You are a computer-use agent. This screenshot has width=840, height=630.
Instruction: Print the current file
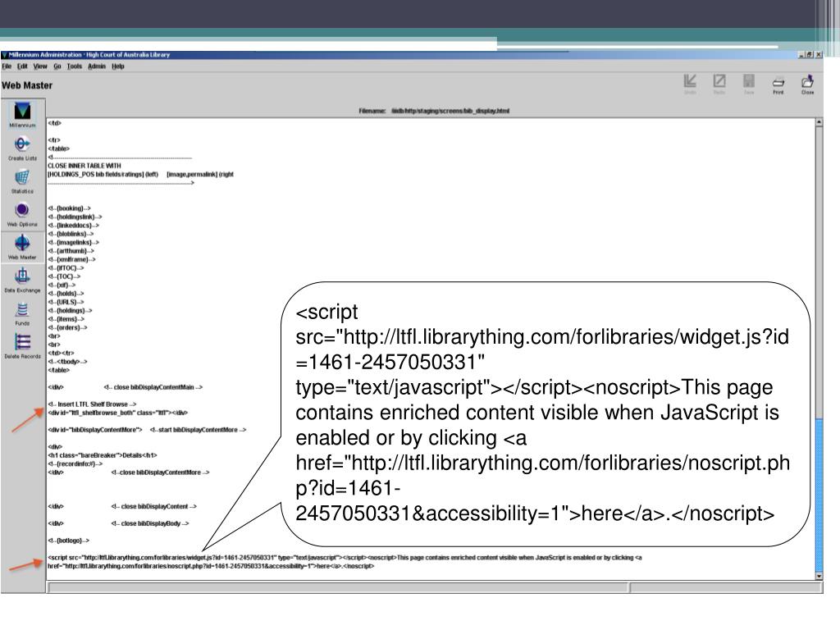click(x=778, y=84)
